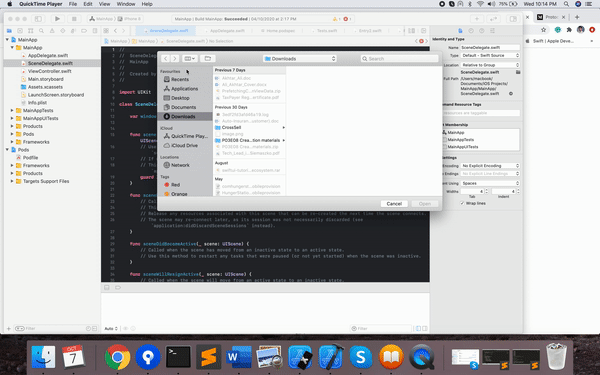Click the code review arrows button
This screenshot has height=375, width=600.
(x=494, y=19)
